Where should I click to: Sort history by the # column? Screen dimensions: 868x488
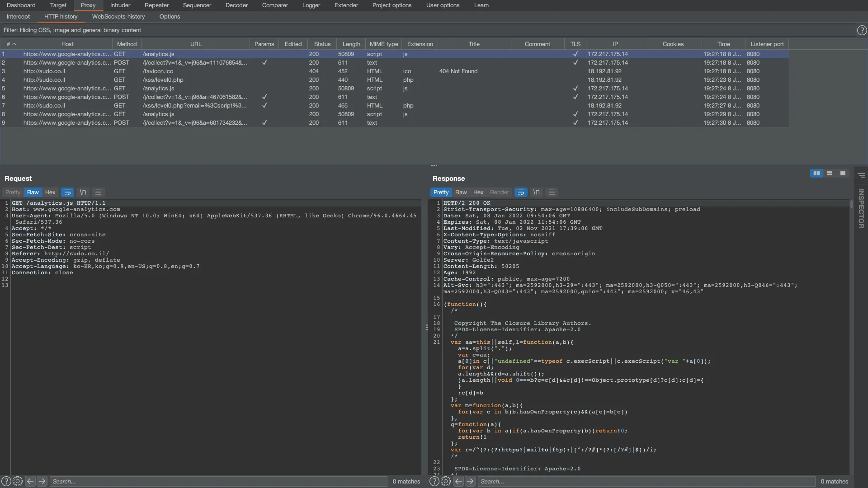click(x=11, y=44)
